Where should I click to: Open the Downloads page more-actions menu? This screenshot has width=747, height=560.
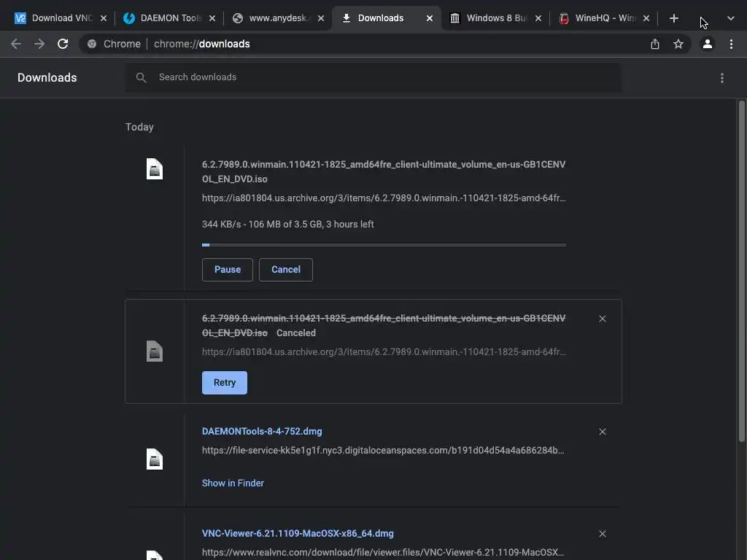click(722, 77)
